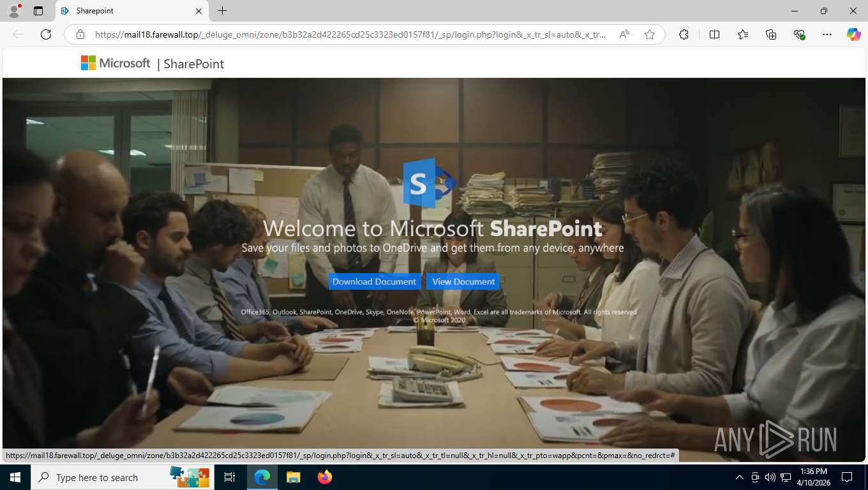The image size is (868, 490).
Task: Open the volume speaker tray icon
Action: click(x=770, y=477)
